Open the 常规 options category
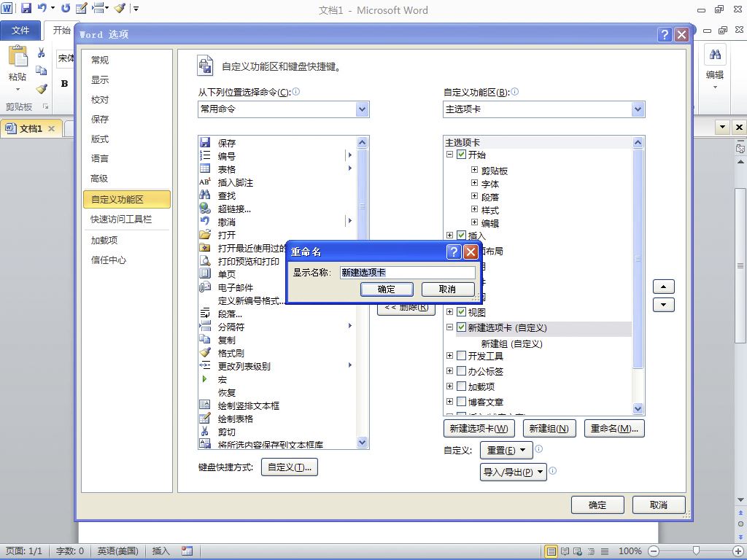Image resolution: width=747 pixels, height=560 pixels. pos(99,60)
